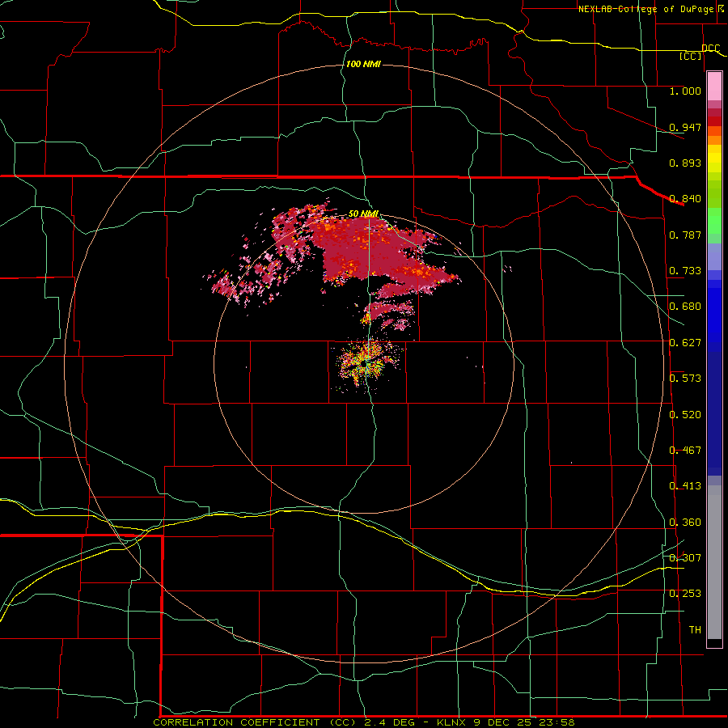Click the 0.733 scale value
Image resolution: width=728 pixels, height=728 pixels.
click(685, 271)
